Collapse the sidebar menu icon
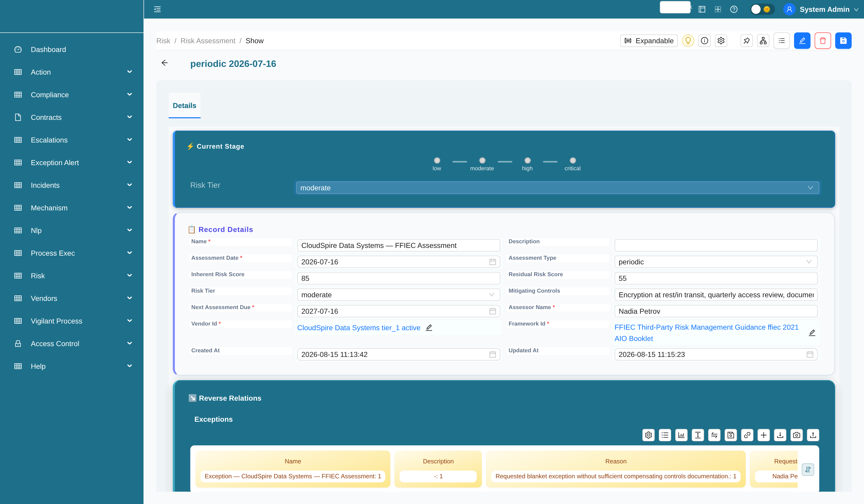 157,9
